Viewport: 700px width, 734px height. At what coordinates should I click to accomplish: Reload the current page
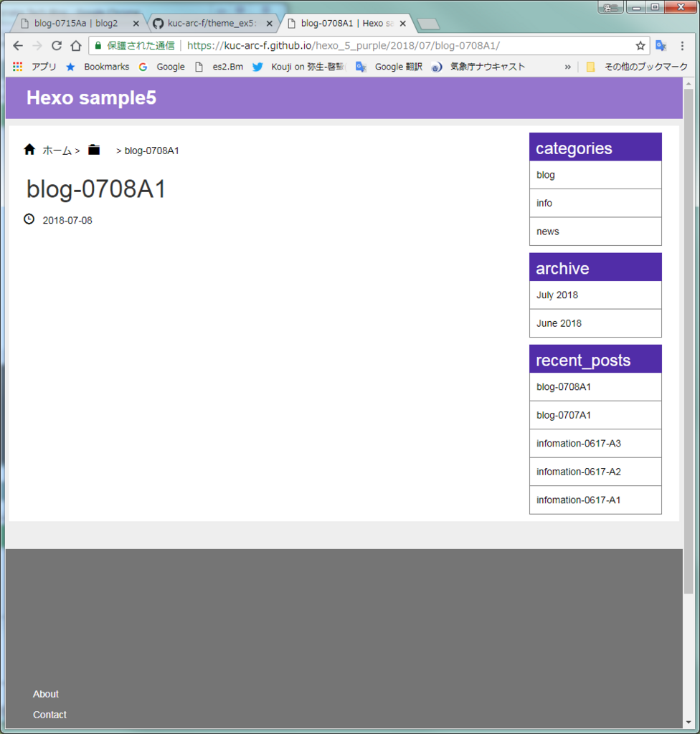pos(57,45)
